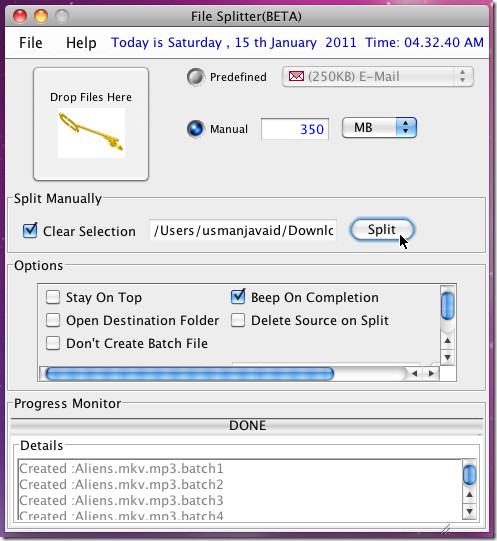This screenshot has height=541, width=497.
Task: Click the envelope icon in preset dropdown
Action: coord(296,76)
